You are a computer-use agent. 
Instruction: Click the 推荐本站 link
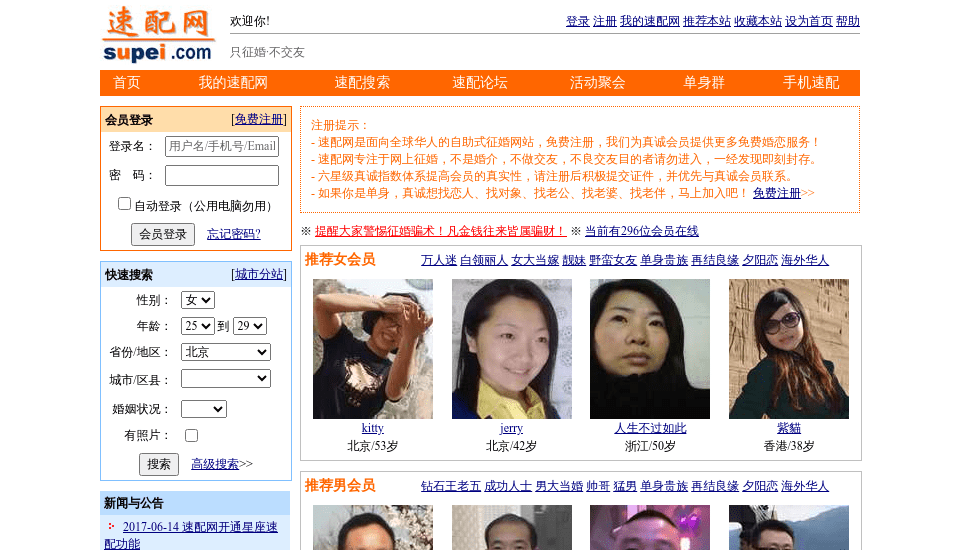pyautogui.click(x=707, y=21)
